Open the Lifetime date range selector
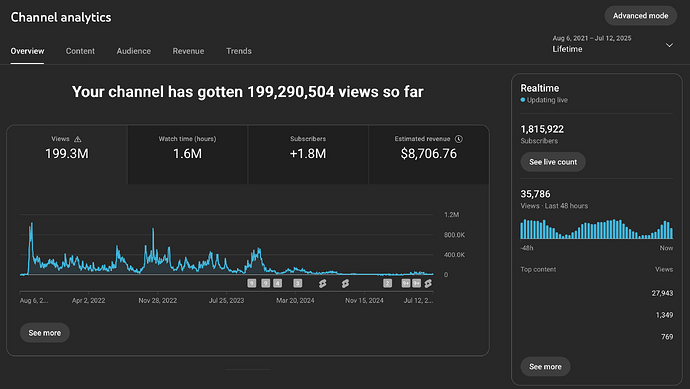 (613, 44)
